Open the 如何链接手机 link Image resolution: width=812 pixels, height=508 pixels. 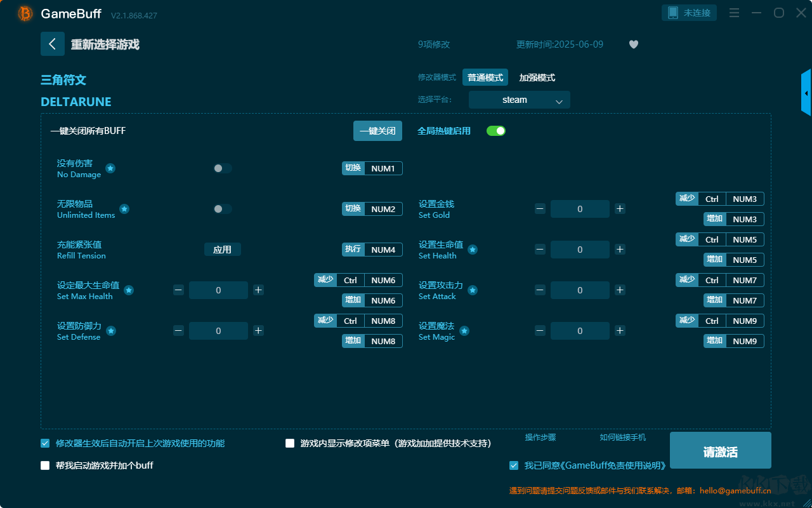[623, 438]
